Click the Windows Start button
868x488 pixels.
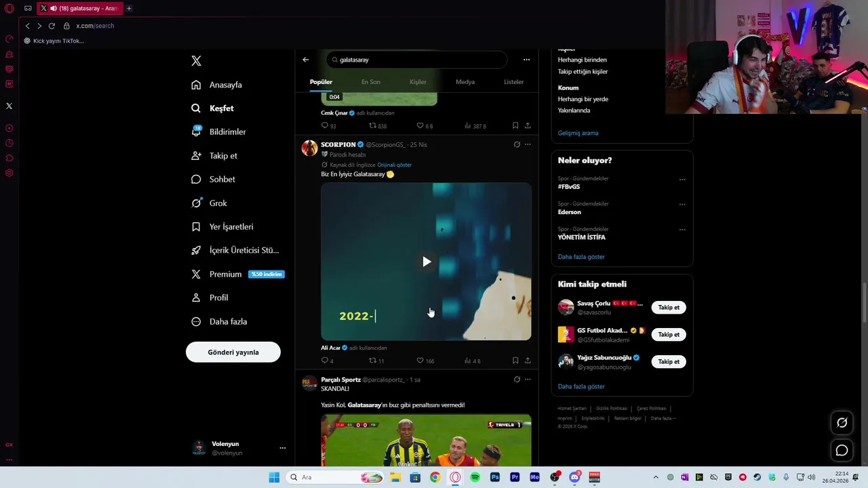tap(274, 477)
